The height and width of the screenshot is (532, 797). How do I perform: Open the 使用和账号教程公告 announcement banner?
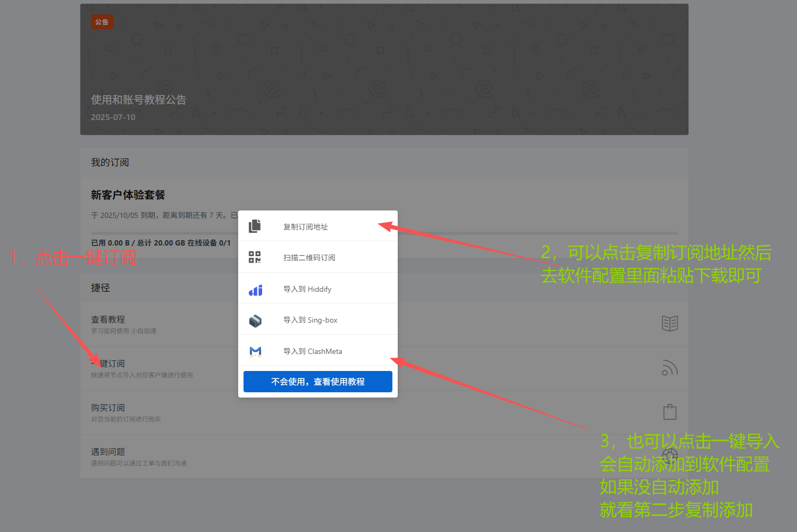(138, 100)
